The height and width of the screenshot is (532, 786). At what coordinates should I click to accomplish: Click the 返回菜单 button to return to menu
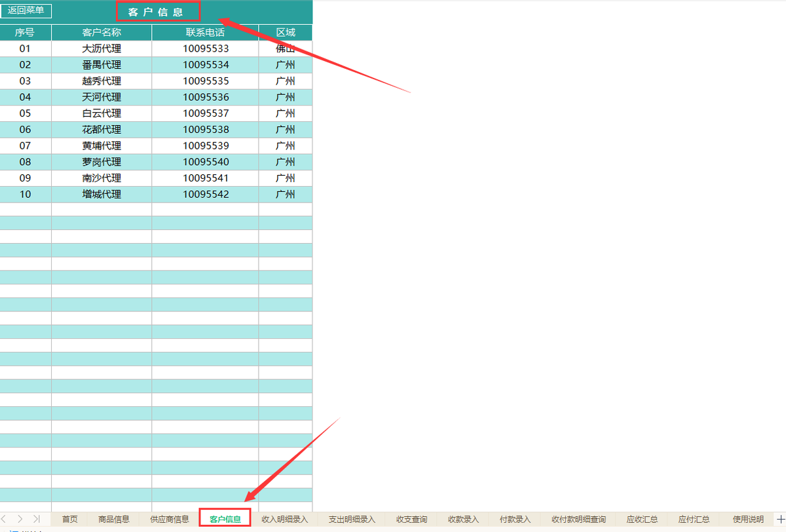point(26,10)
